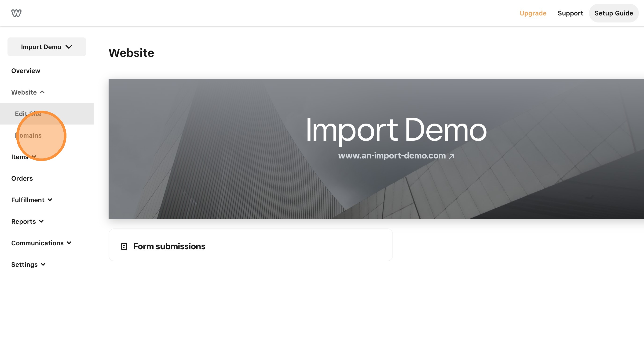The height and width of the screenshot is (360, 644).
Task: Open the Orders page
Action: [x=22, y=179]
